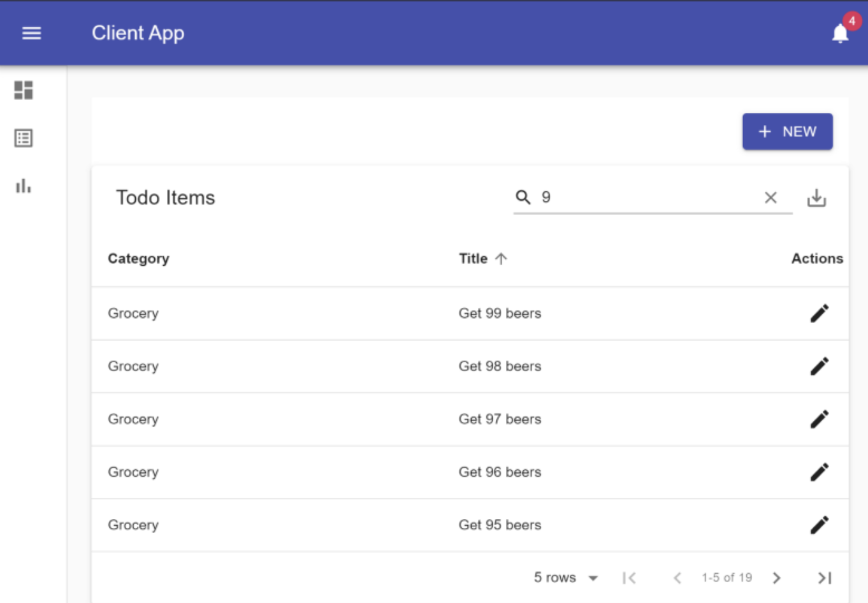Screen dimensions: 868x603
Task: Edit the Get 97 beers item
Action: [820, 419]
